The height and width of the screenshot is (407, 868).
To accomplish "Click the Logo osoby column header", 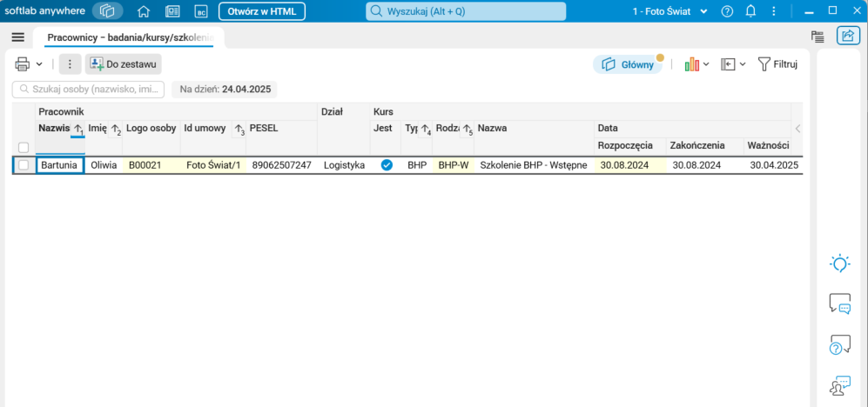I will [151, 129].
